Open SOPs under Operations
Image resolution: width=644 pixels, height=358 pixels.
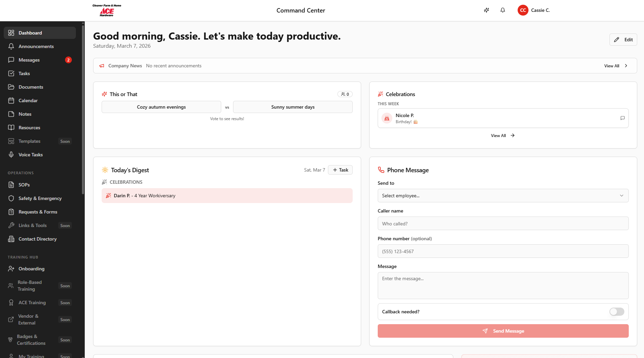40,185
